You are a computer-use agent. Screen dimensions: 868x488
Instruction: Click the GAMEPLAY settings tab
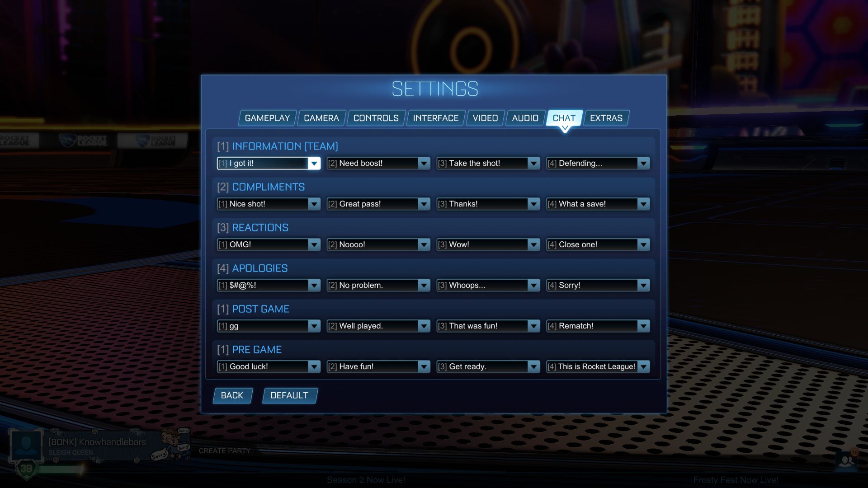point(266,118)
